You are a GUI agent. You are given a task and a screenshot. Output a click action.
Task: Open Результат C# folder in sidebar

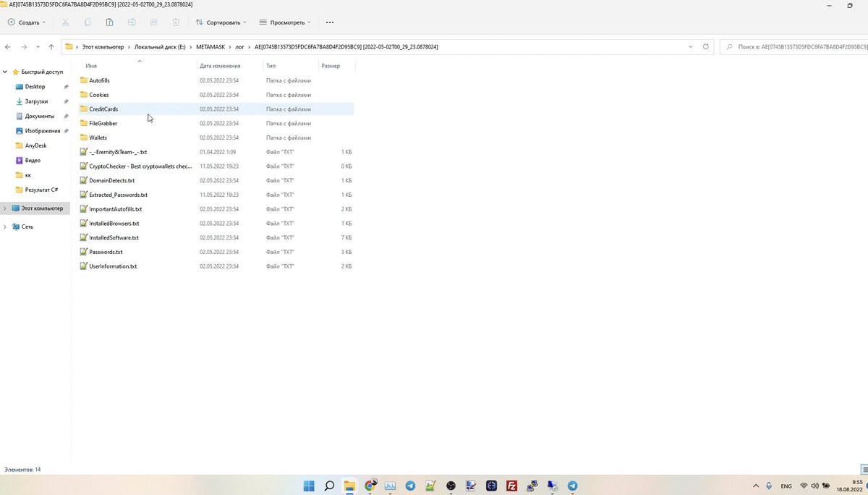(41, 190)
